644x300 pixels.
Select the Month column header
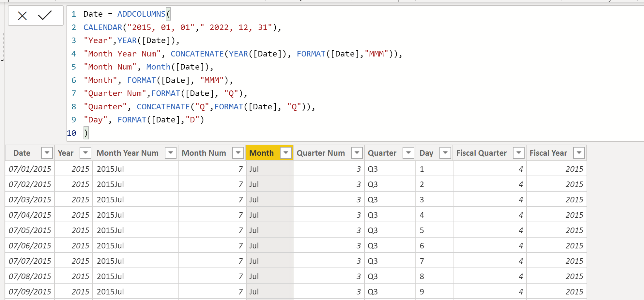(x=262, y=153)
